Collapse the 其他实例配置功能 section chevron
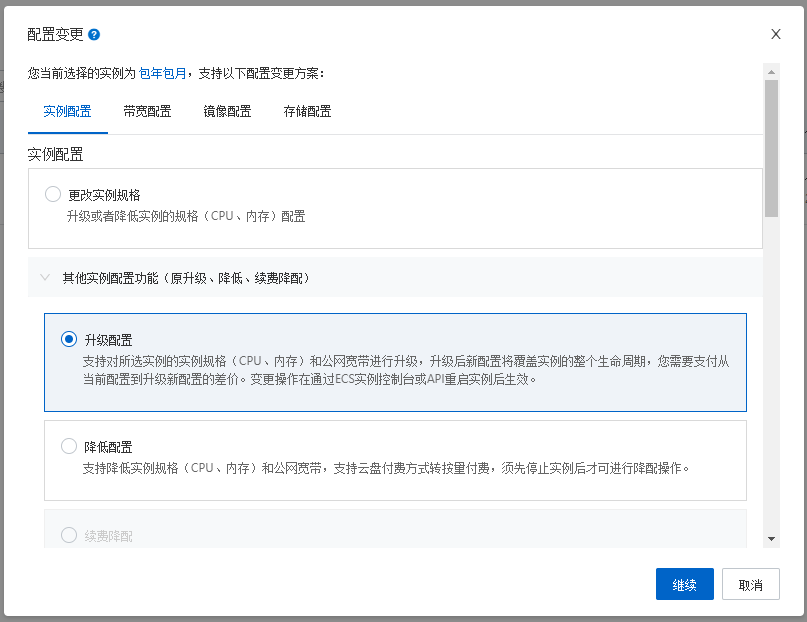Viewport: 807px width, 622px height. tap(44, 278)
